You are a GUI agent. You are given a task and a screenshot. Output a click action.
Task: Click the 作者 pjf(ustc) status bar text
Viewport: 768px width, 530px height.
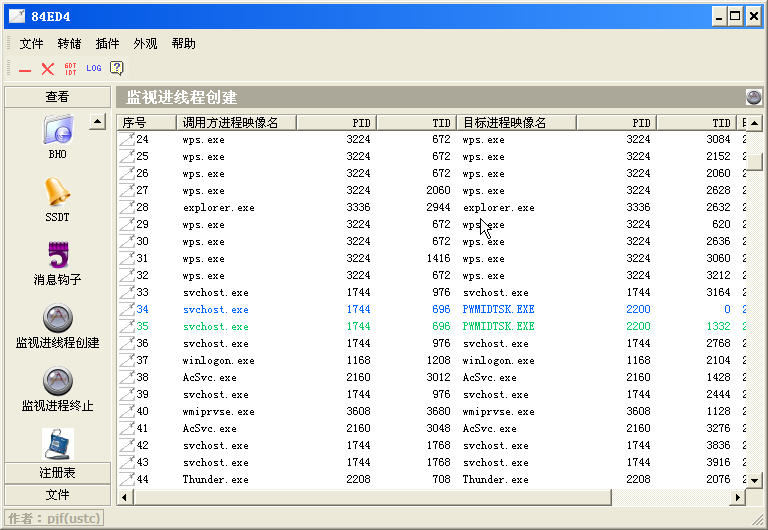[x=54, y=518]
